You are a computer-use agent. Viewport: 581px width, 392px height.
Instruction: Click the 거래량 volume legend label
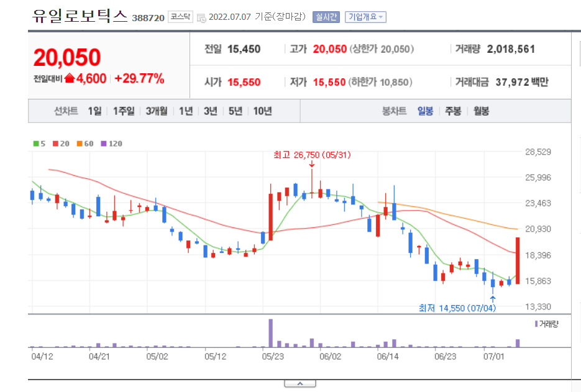pyautogui.click(x=547, y=324)
